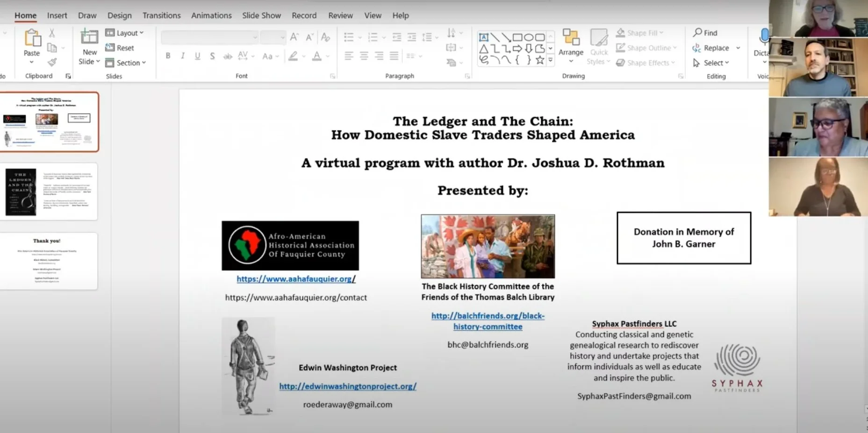Screen dimensions: 868x433
Task: Open the Shape Fill dropdown
Action: [x=640, y=33]
